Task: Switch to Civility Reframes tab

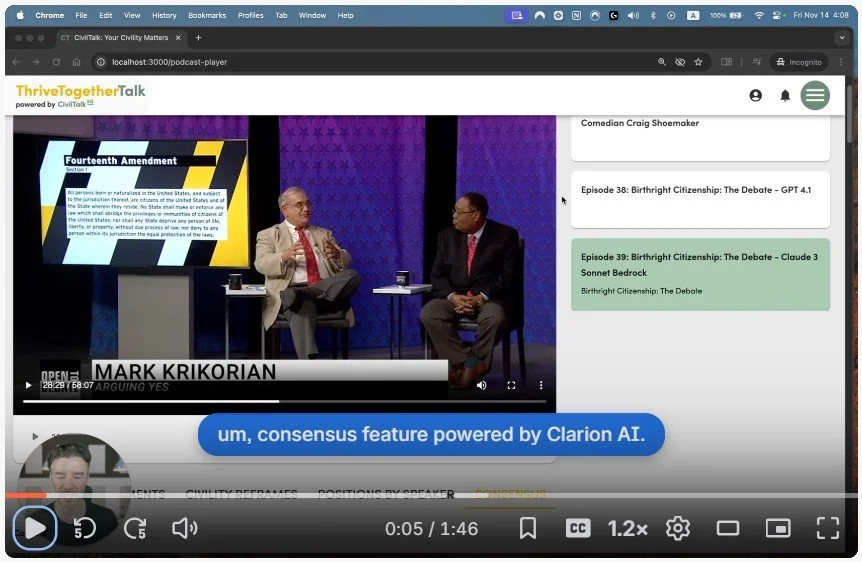Action: pos(241,494)
